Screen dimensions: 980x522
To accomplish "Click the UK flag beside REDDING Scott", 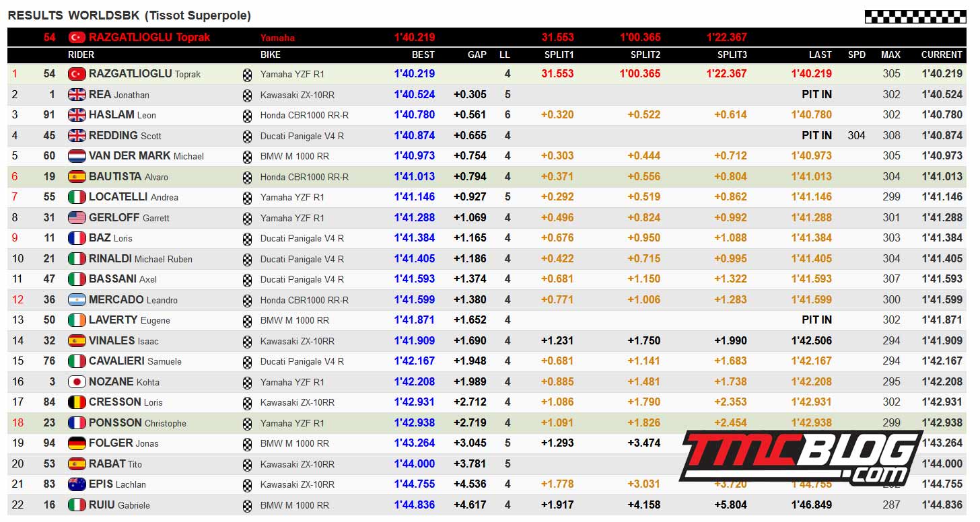I will click(x=77, y=136).
